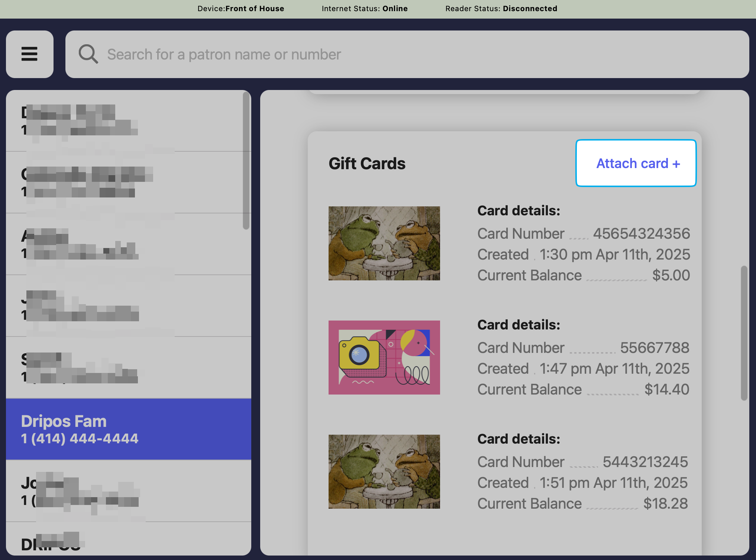Screen dimensions: 756x560
Task: Select the patron entry just below Dripos Fam
Action: coord(128,491)
